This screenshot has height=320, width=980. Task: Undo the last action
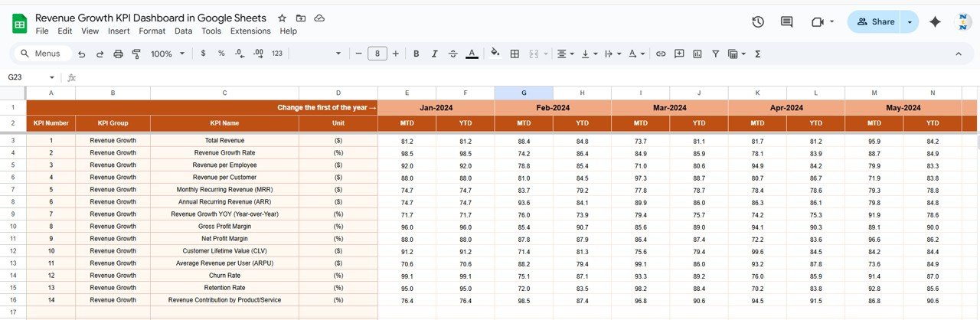[81, 54]
